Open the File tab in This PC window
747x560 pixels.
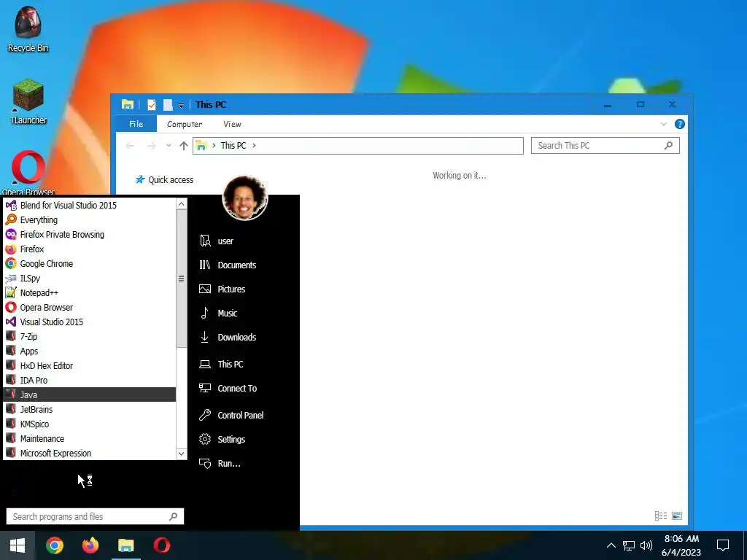coord(136,124)
